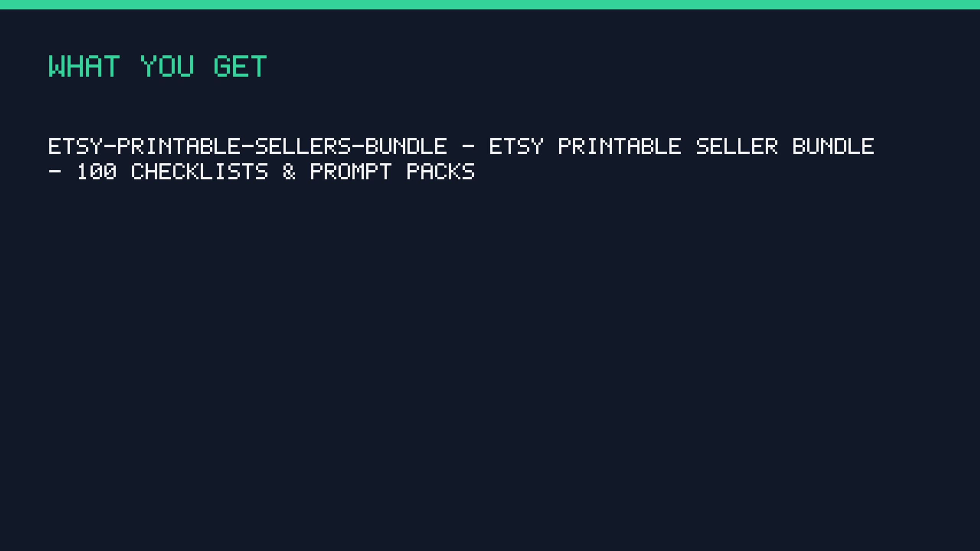Image resolution: width=980 pixels, height=551 pixels.
Task: Click the ampersand symbol
Action: tap(289, 172)
